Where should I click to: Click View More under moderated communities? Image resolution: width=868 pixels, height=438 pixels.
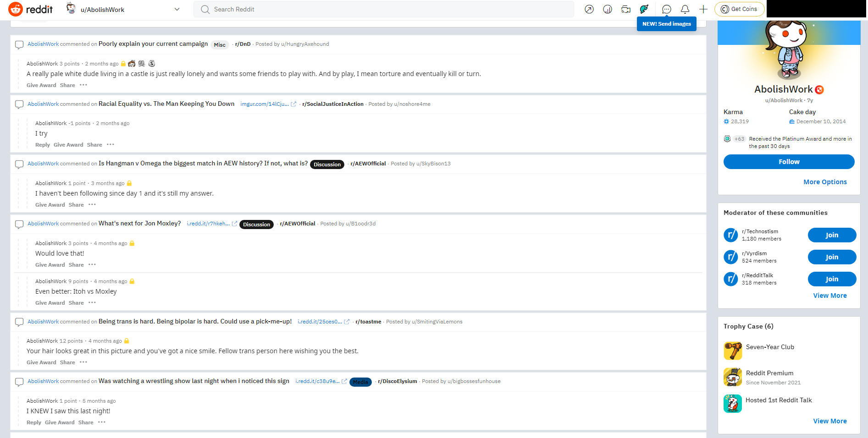(830, 296)
